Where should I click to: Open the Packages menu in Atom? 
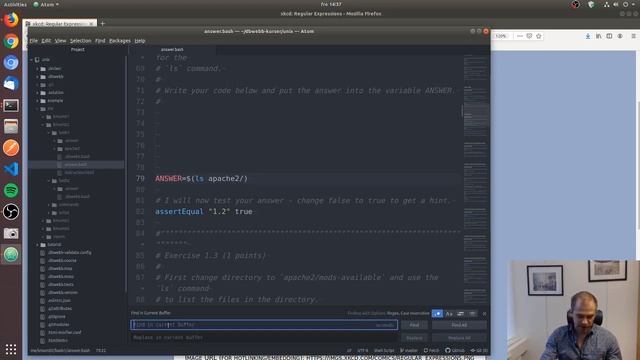click(120, 41)
